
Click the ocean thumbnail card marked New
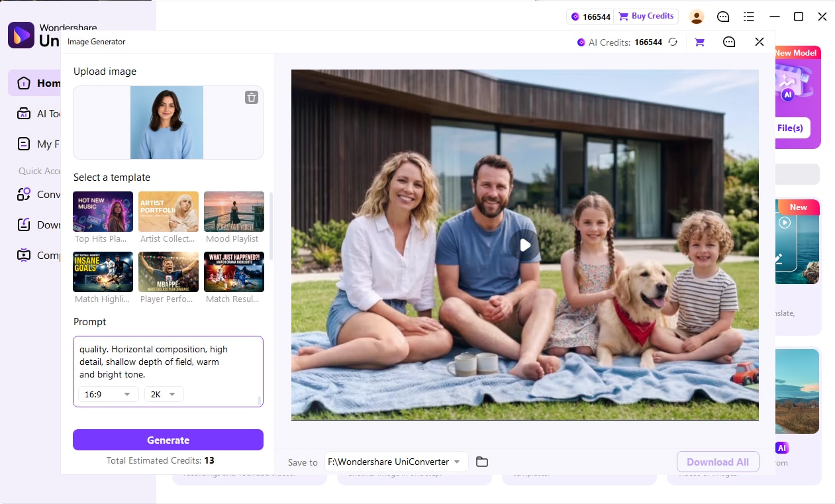click(x=797, y=242)
